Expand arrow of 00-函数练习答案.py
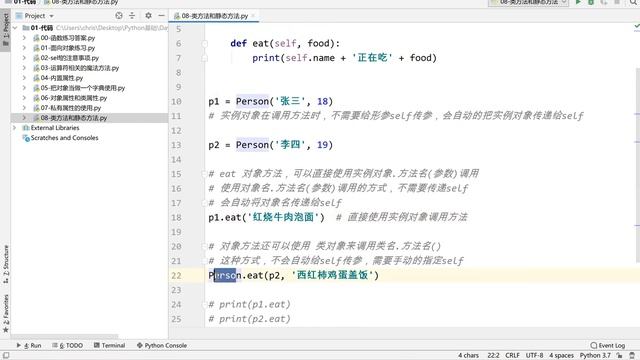 [24, 38]
